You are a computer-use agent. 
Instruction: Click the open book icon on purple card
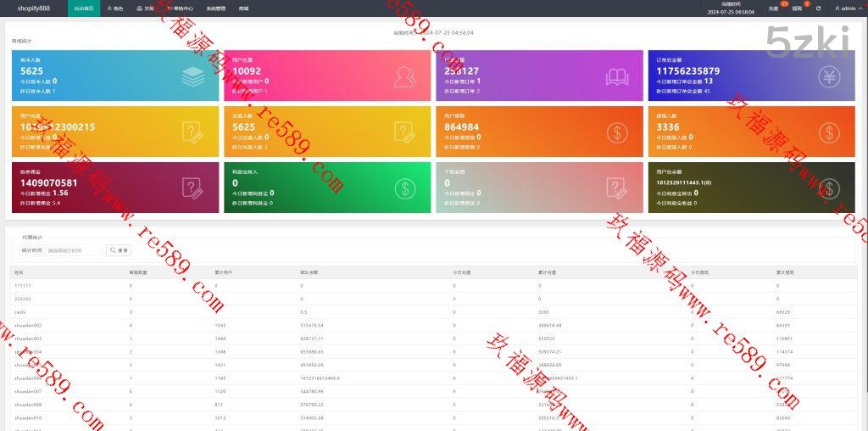coord(617,77)
